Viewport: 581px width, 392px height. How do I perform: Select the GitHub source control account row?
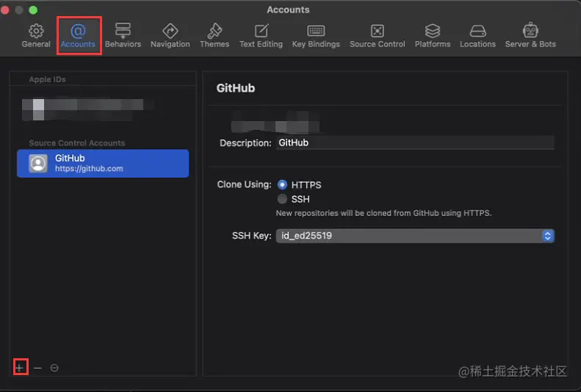tap(103, 163)
